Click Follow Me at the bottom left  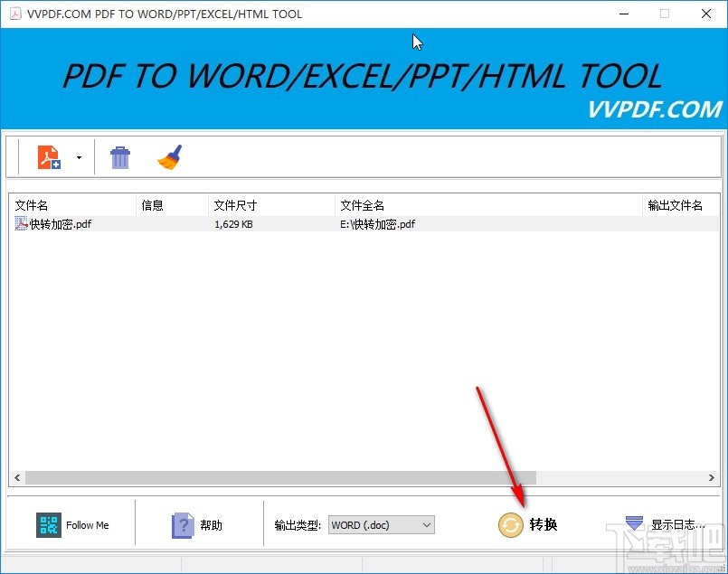[88, 524]
